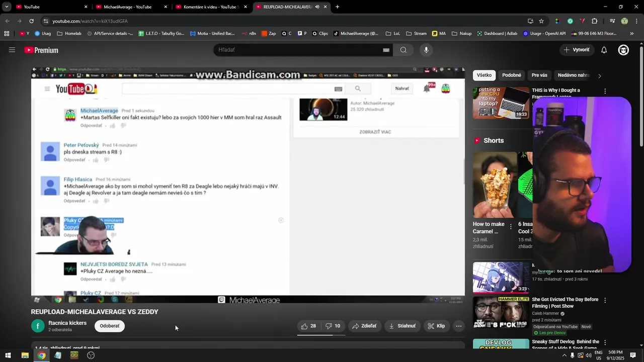Image resolution: width=644 pixels, height=362 pixels.
Task: Click the video player to pause
Action: click(x=248, y=185)
